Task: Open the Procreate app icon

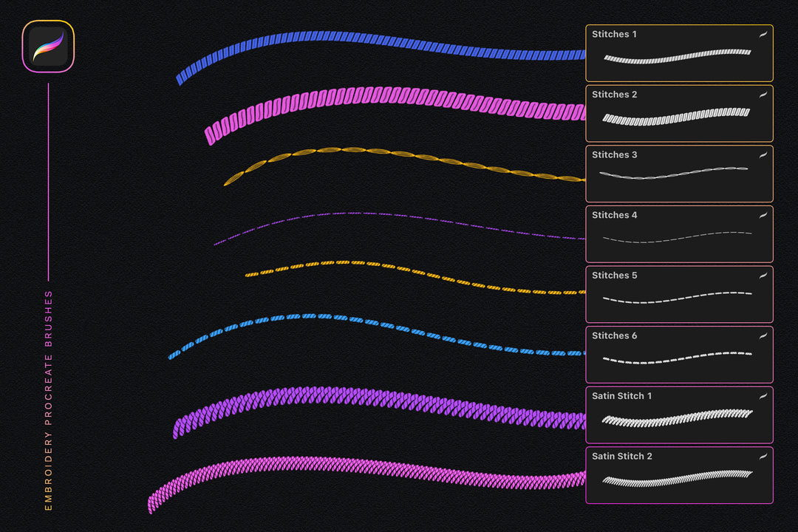Action: (x=48, y=46)
